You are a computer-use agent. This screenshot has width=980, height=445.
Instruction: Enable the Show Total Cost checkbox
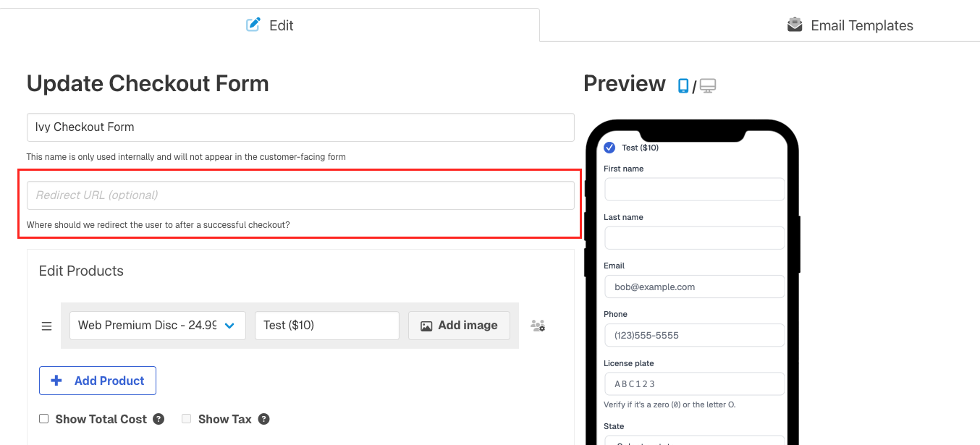43,418
